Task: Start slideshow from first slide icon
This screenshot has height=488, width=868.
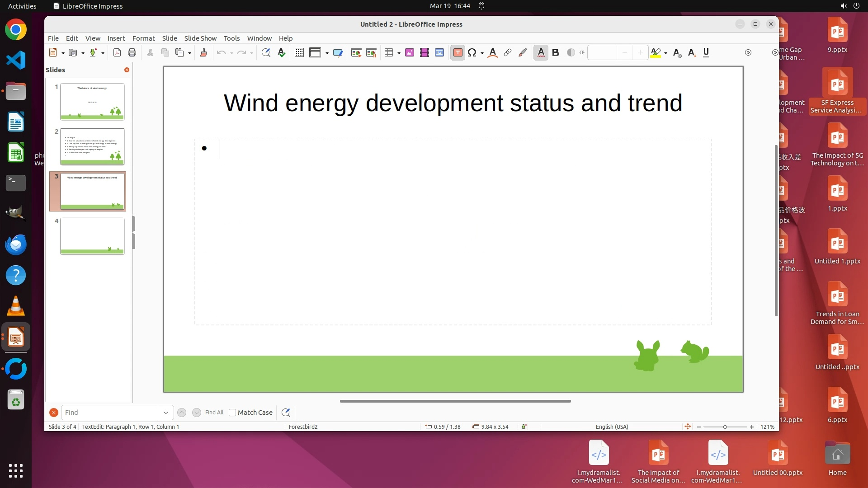Action: click(x=356, y=53)
